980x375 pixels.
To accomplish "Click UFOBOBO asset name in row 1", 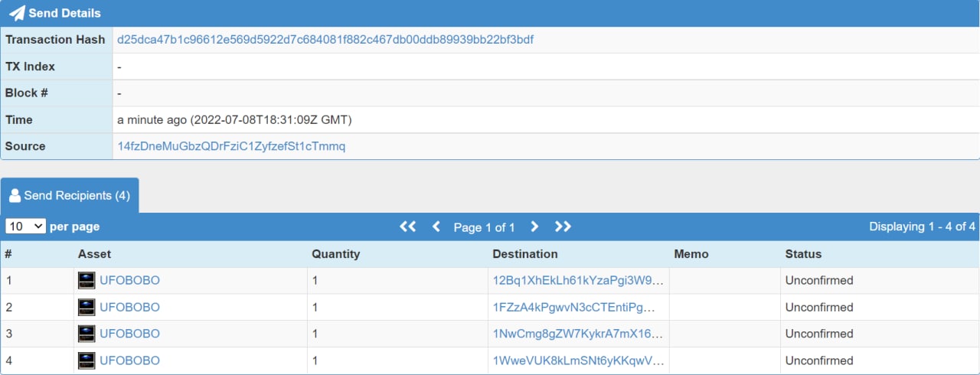I will (x=129, y=281).
